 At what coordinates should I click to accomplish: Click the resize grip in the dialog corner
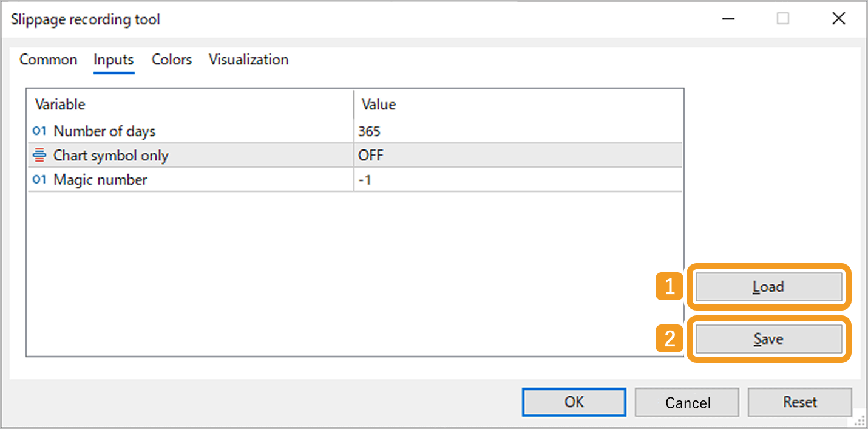860,420
